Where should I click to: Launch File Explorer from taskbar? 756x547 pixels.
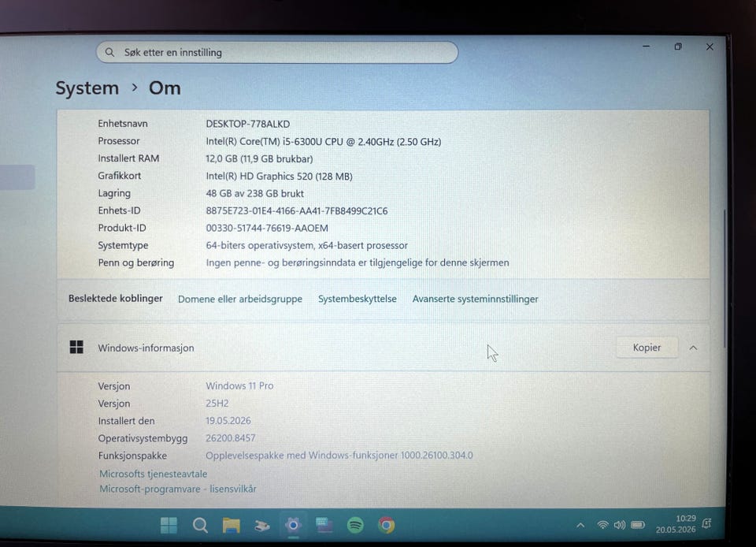(x=231, y=525)
